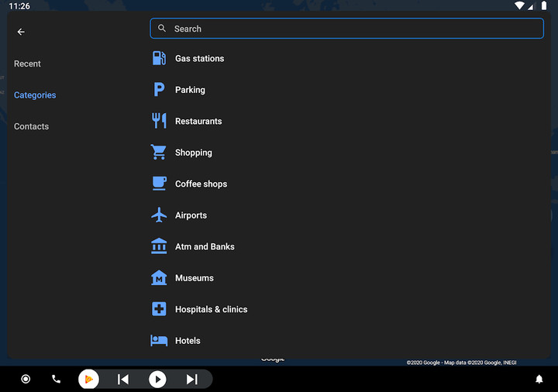Go to the previous track
The image size is (558, 392).
coord(122,379)
